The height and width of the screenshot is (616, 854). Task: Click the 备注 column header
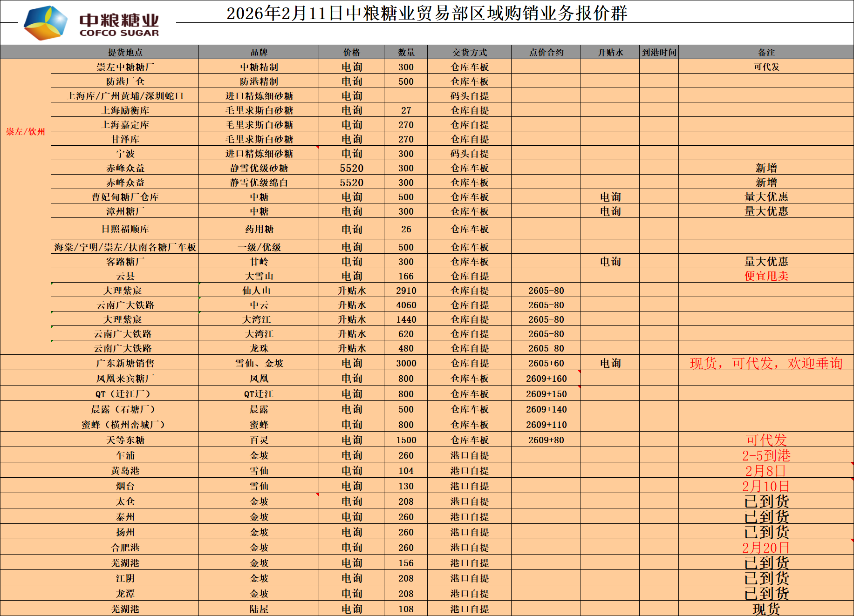tap(766, 52)
